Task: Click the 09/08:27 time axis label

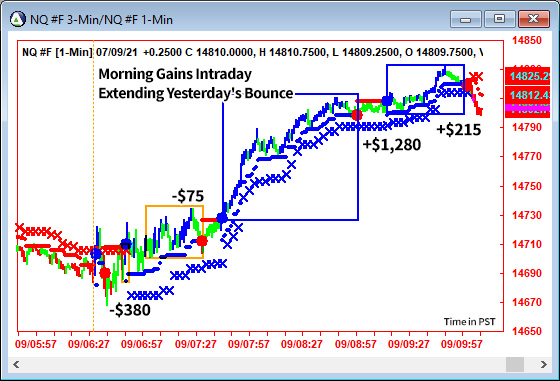Action: (302, 344)
